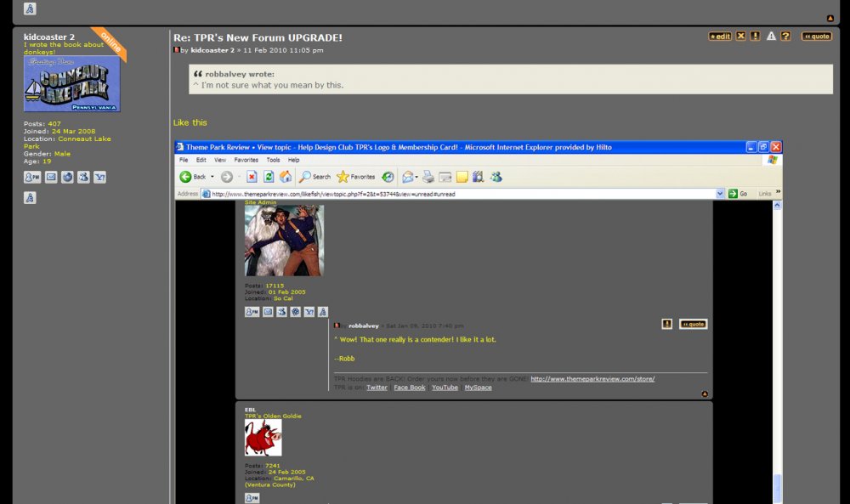Open the address bar history dropdown
This screenshot has height=504, width=850.
pos(721,193)
